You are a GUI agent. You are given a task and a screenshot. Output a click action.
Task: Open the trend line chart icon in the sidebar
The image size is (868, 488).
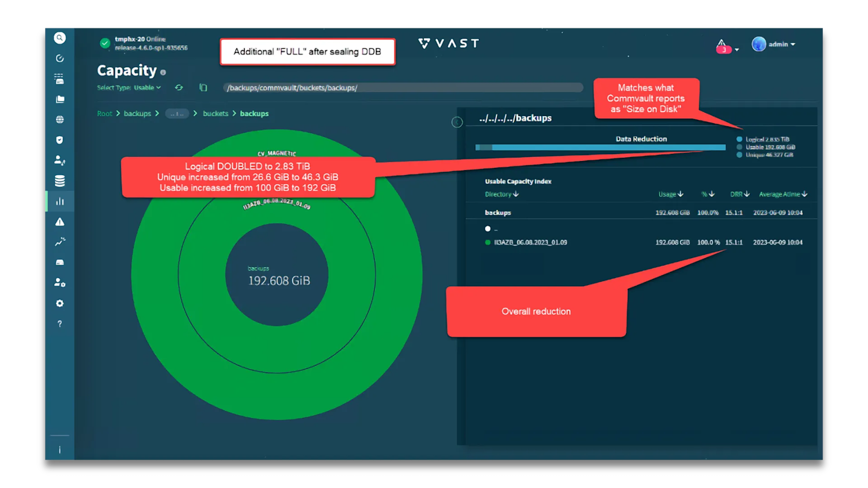(x=60, y=242)
